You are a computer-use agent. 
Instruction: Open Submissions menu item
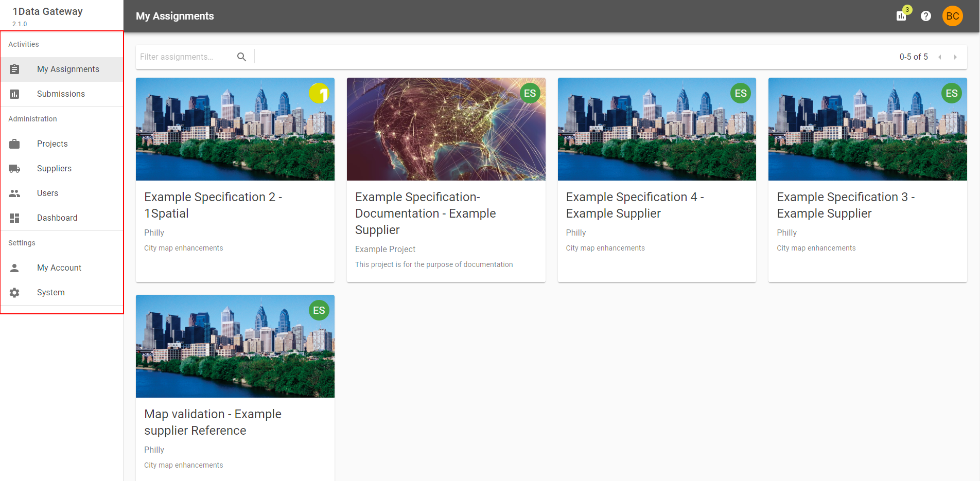pos(62,94)
